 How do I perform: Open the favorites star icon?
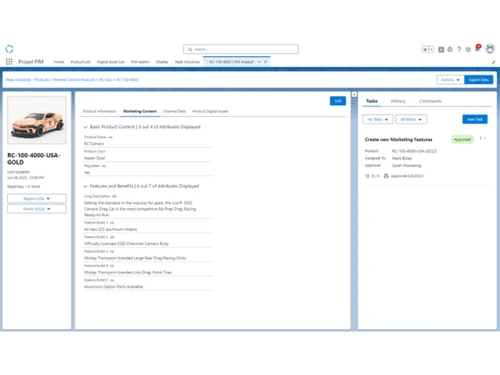point(425,49)
